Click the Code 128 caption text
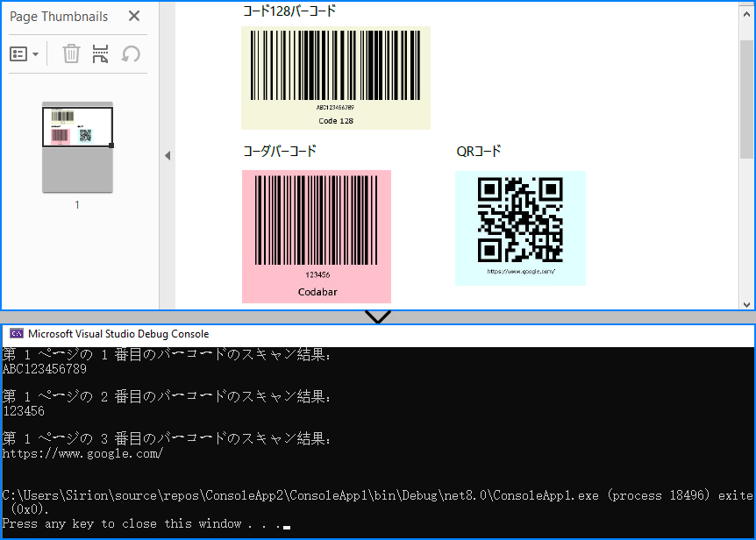 (336, 121)
